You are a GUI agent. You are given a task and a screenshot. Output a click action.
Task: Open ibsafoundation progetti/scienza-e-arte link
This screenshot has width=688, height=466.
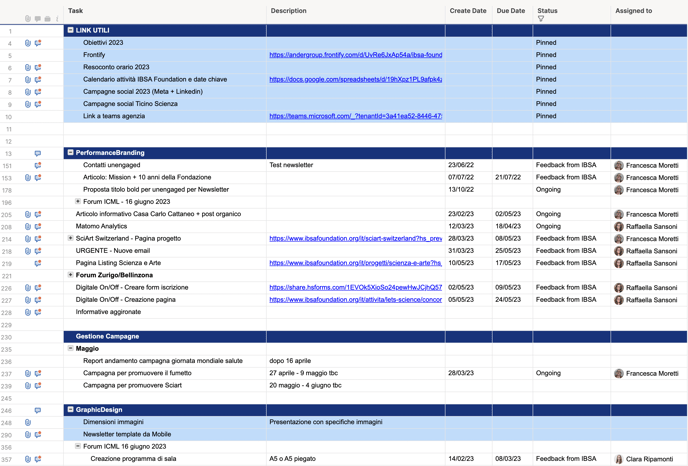pyautogui.click(x=355, y=263)
